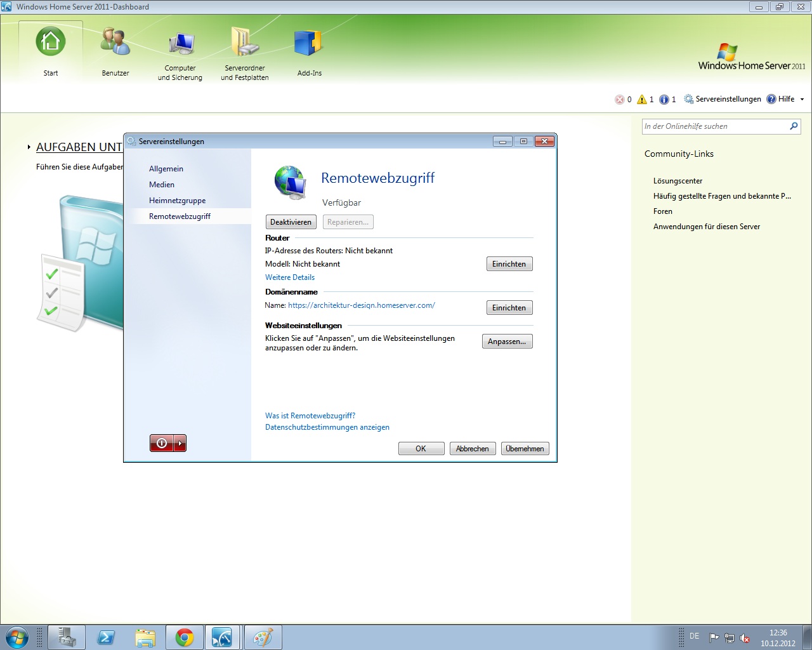812x650 pixels.
Task: Click the Anpassen... button
Action: (507, 342)
